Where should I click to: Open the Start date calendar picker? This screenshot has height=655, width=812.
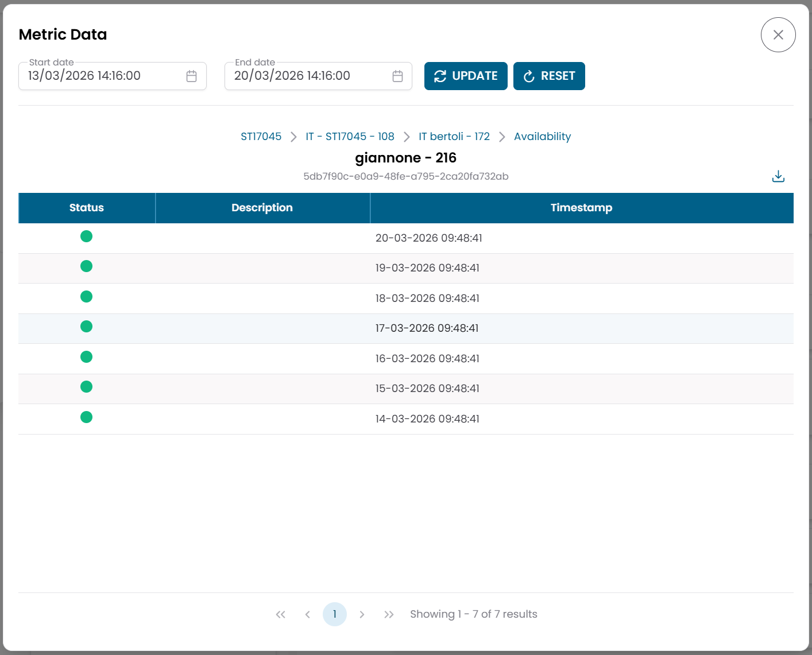pyautogui.click(x=191, y=75)
